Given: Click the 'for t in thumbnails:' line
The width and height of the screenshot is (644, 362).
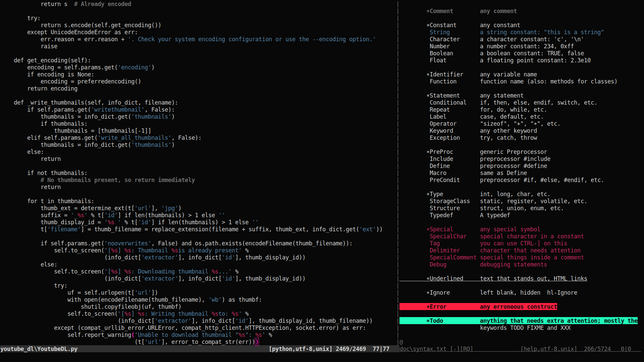Looking at the screenshot, I should pos(60,201).
